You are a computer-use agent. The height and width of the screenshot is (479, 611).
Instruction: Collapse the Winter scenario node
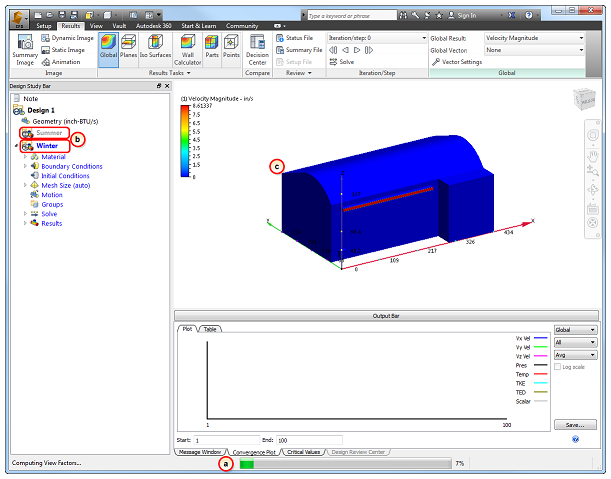[x=16, y=146]
